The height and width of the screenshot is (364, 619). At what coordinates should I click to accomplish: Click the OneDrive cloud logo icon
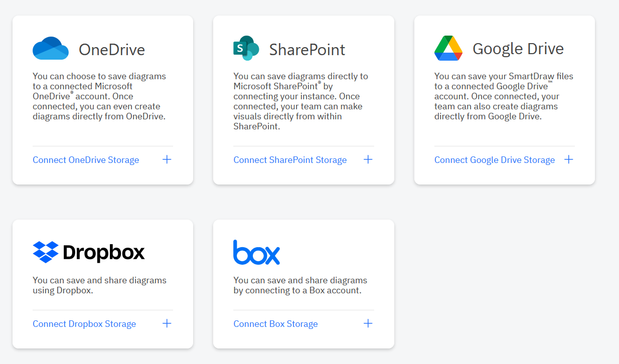tap(50, 49)
